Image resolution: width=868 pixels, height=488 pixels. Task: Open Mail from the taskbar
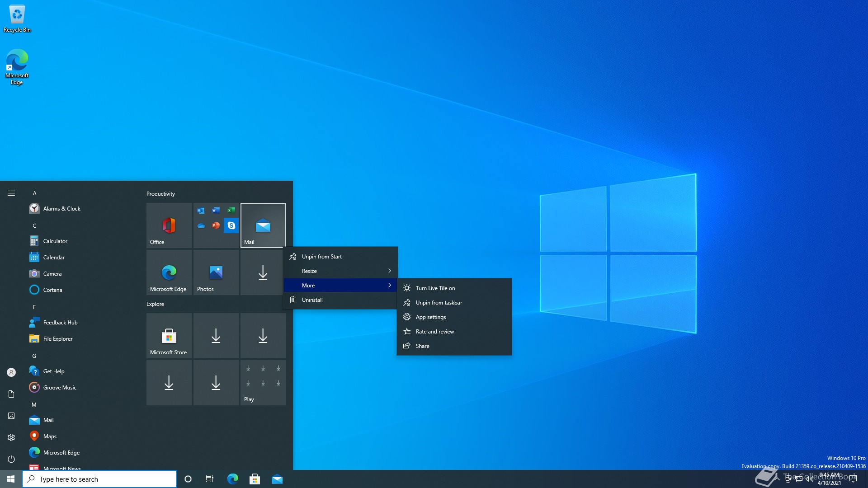click(x=277, y=479)
